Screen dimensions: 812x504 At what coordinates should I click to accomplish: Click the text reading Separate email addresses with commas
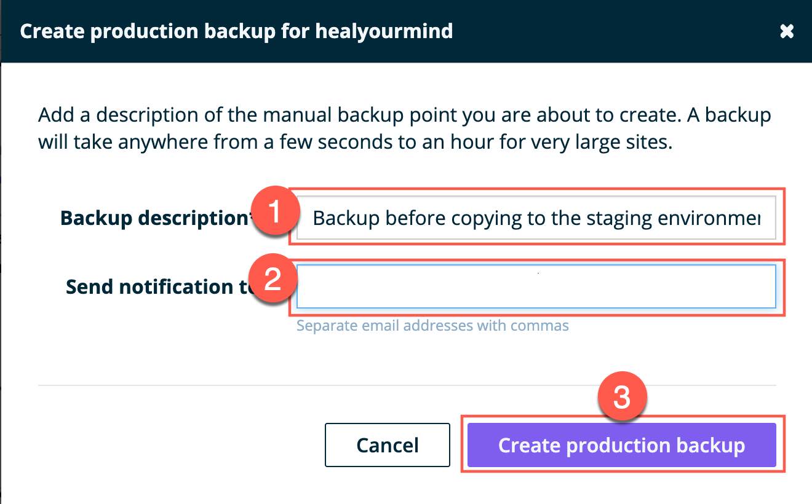tap(432, 326)
